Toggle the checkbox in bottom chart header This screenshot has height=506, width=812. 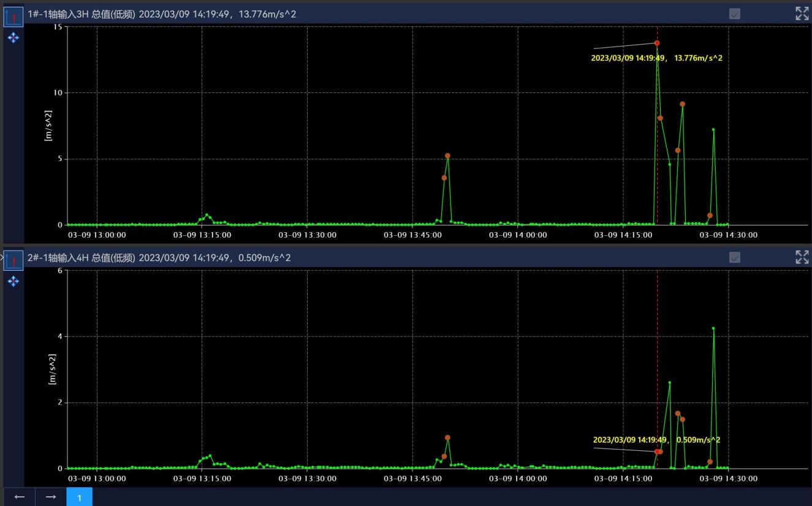735,257
